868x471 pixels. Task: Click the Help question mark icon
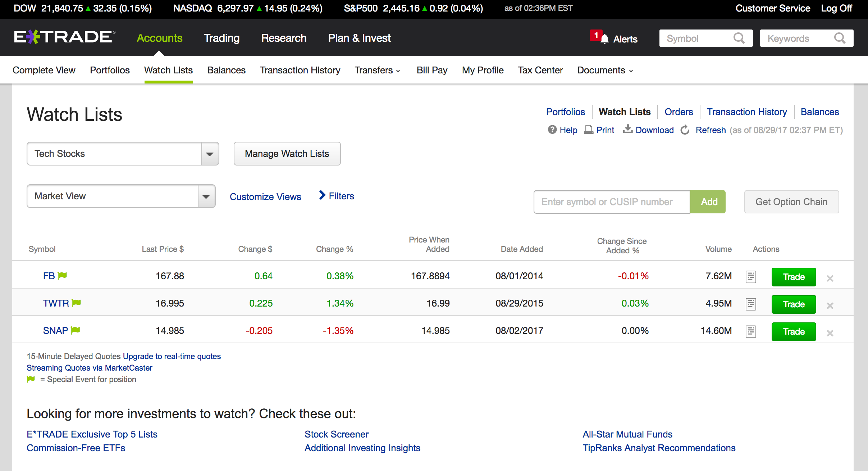pos(552,130)
